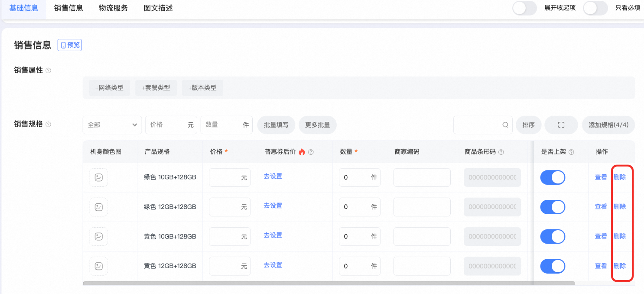644x294 pixels.
Task: Click image placeholder for 黄色 12GB+128GB
Action: pyautogui.click(x=98, y=266)
